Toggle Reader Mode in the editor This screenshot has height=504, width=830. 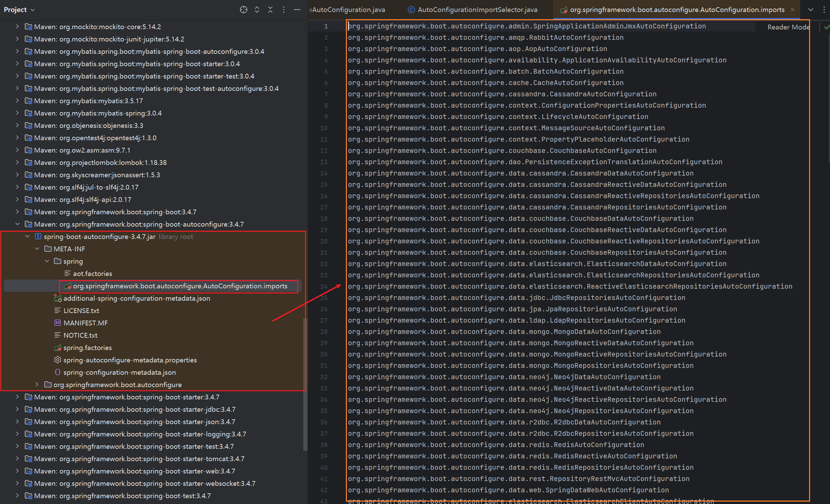(x=788, y=27)
